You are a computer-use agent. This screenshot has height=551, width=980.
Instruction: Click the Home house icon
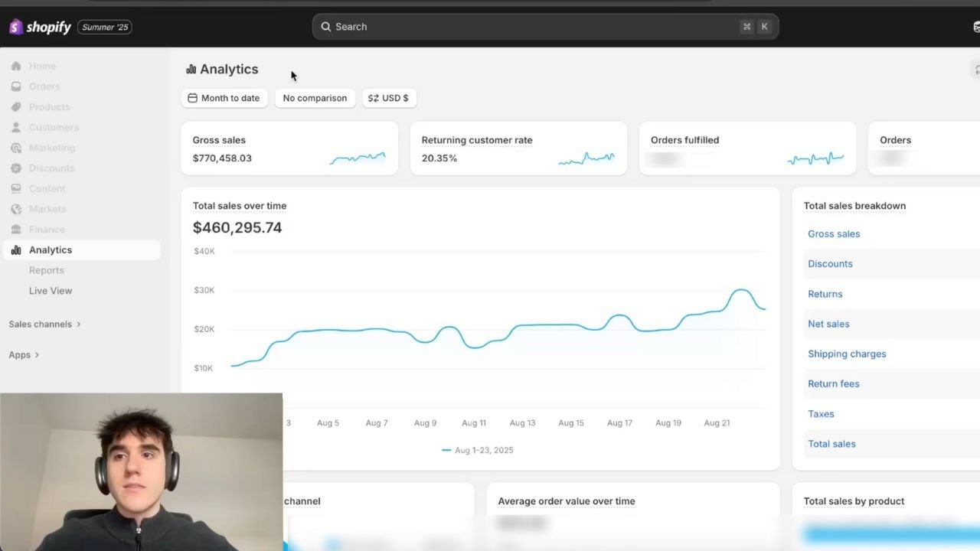[x=16, y=66]
